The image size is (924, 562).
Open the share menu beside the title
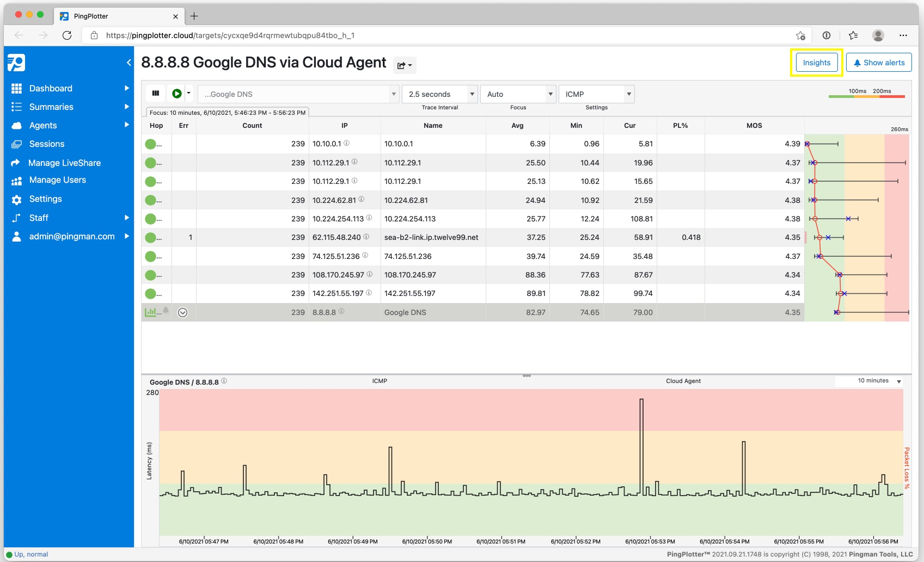point(405,65)
